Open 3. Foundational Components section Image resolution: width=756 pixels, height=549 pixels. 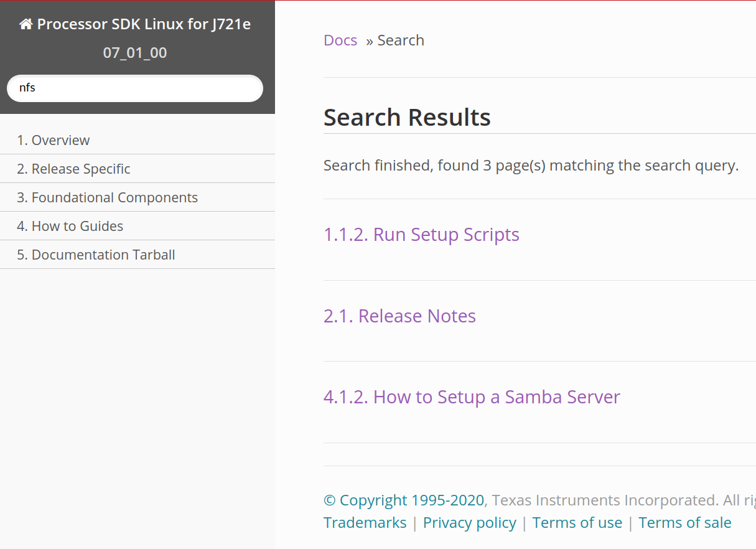tap(138, 197)
